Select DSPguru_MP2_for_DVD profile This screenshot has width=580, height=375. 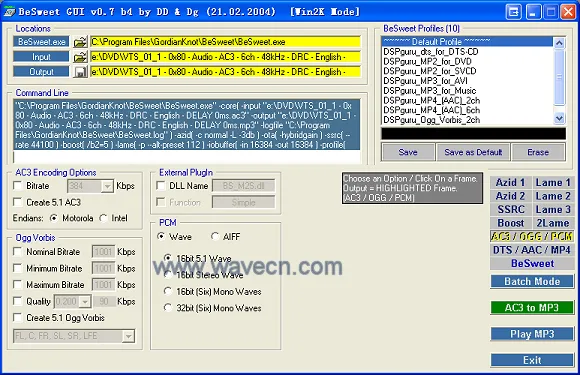[468, 61]
